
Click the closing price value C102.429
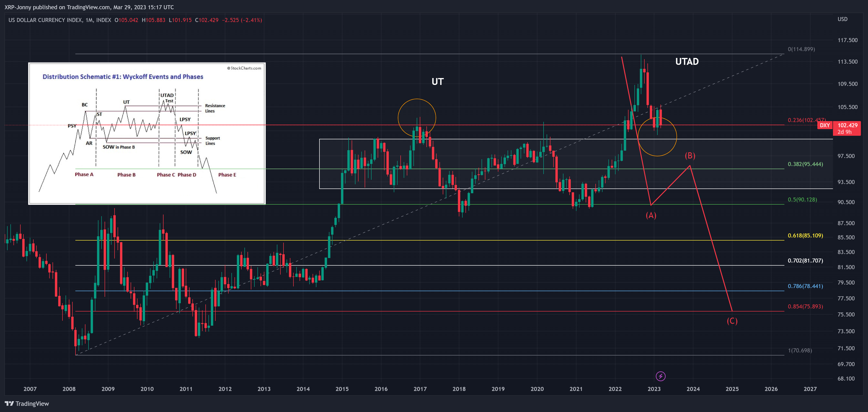click(x=207, y=20)
